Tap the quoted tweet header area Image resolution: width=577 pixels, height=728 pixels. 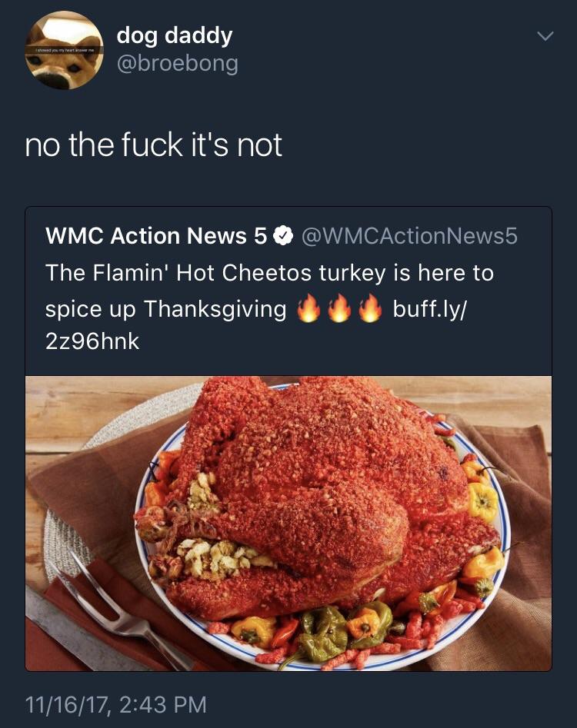[x=282, y=236]
